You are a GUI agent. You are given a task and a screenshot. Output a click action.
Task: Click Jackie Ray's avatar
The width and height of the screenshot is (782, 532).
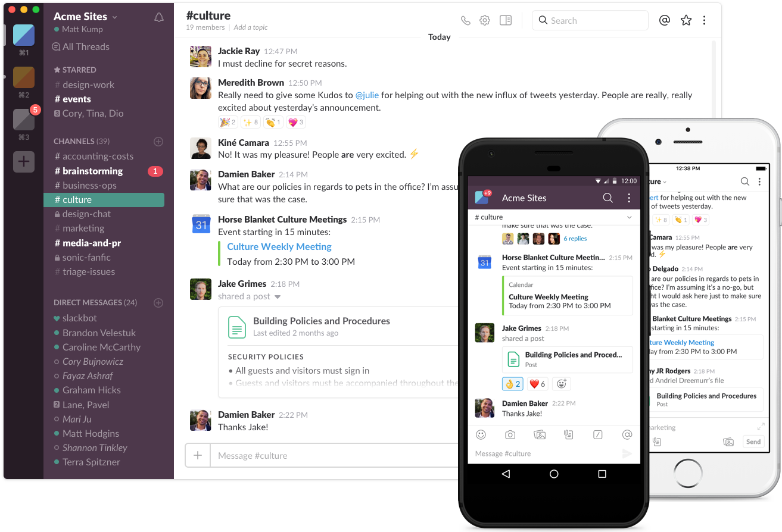tap(201, 57)
